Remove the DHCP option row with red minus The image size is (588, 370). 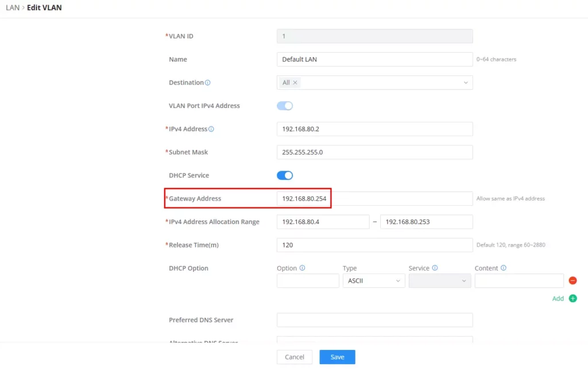572,280
